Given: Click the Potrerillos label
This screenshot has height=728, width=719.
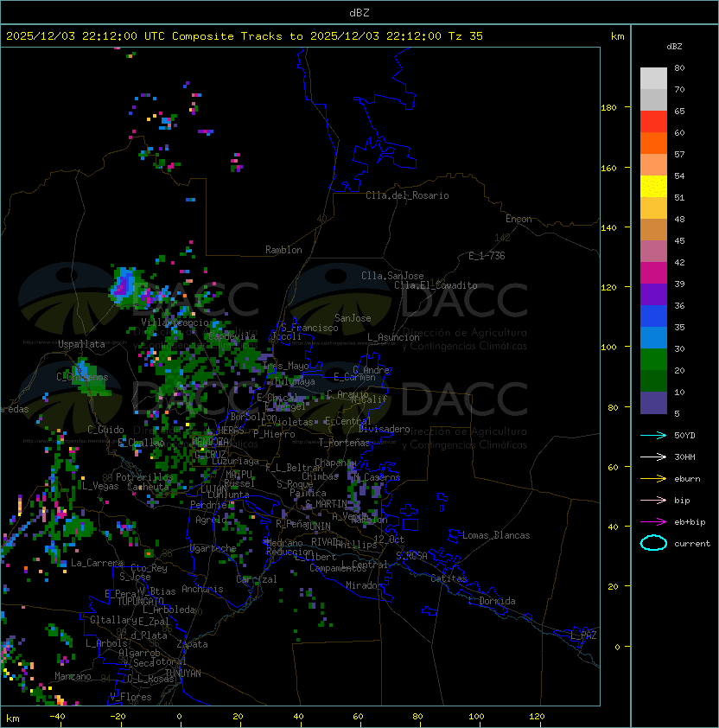Looking at the screenshot, I should click(x=144, y=476).
